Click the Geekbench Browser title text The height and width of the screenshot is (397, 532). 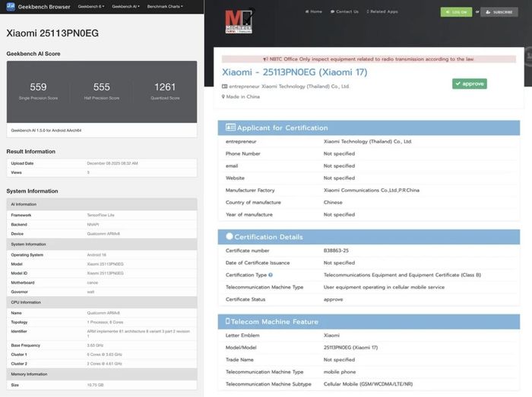tap(44, 7)
